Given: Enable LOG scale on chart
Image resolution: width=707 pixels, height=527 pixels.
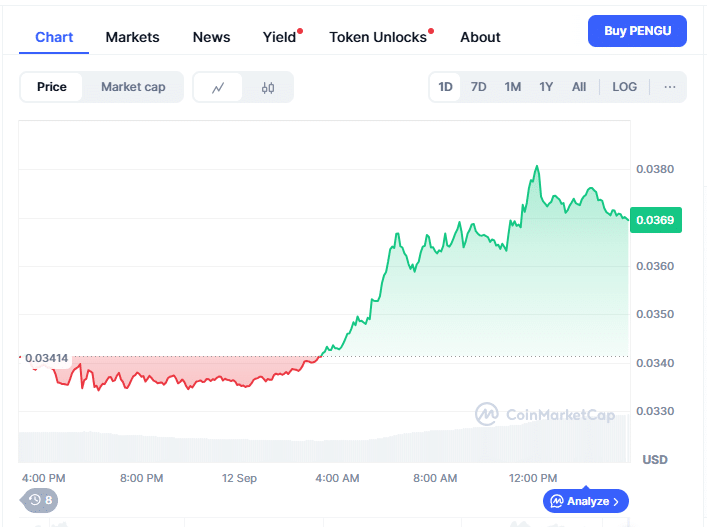Looking at the screenshot, I should coord(624,87).
